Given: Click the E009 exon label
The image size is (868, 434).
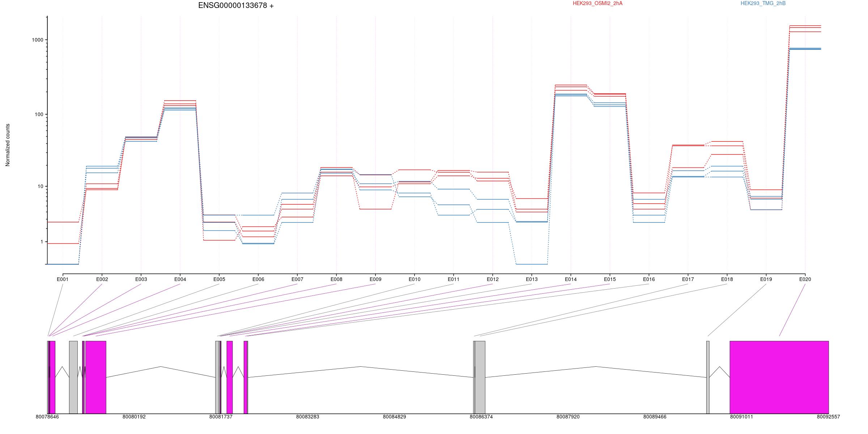Looking at the screenshot, I should tap(375, 279).
